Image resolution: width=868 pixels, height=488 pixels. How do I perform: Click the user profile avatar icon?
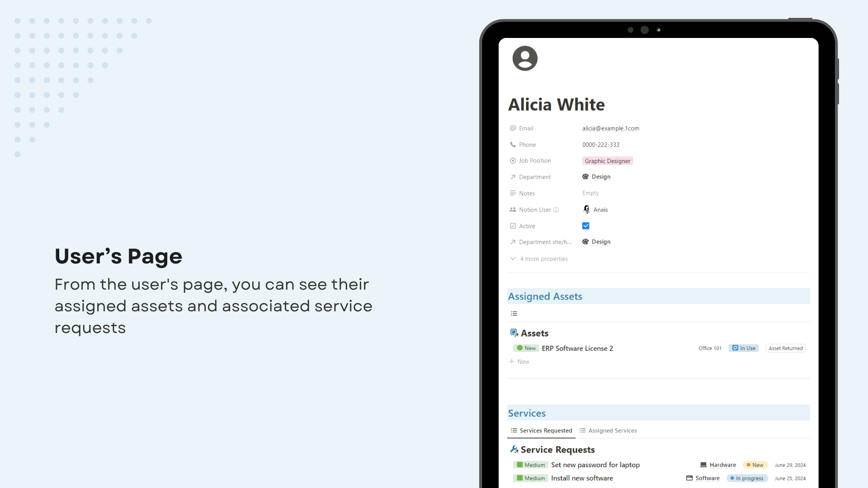[525, 58]
